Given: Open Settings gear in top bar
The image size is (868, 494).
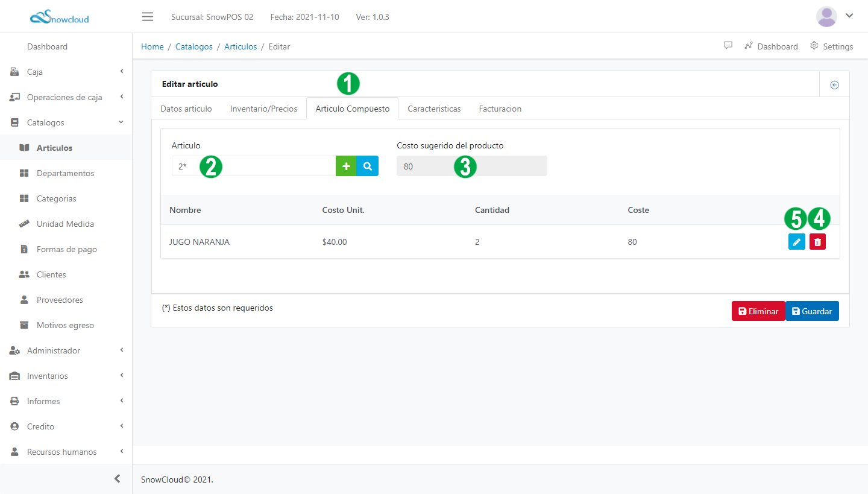Looking at the screenshot, I should coord(832,46).
